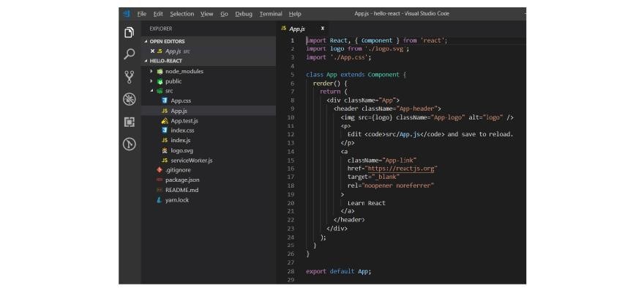Click the node_modules folder icon
644x291 pixels.
click(x=160, y=71)
